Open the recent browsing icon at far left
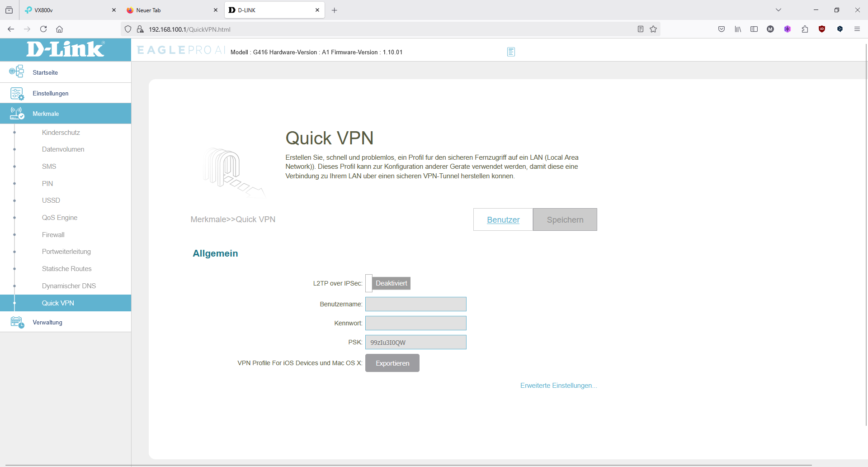The width and height of the screenshot is (868, 467). pos(9,10)
